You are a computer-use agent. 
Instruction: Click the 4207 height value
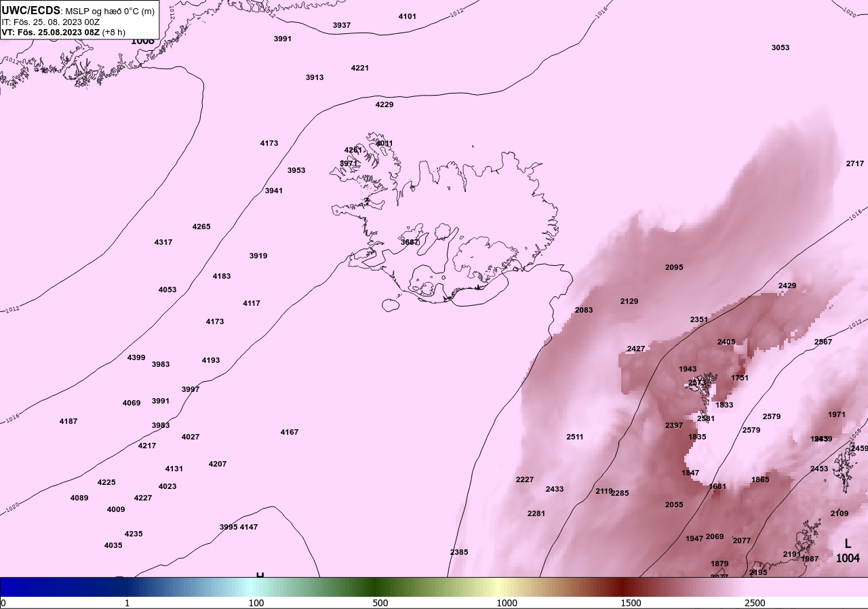tap(218, 464)
